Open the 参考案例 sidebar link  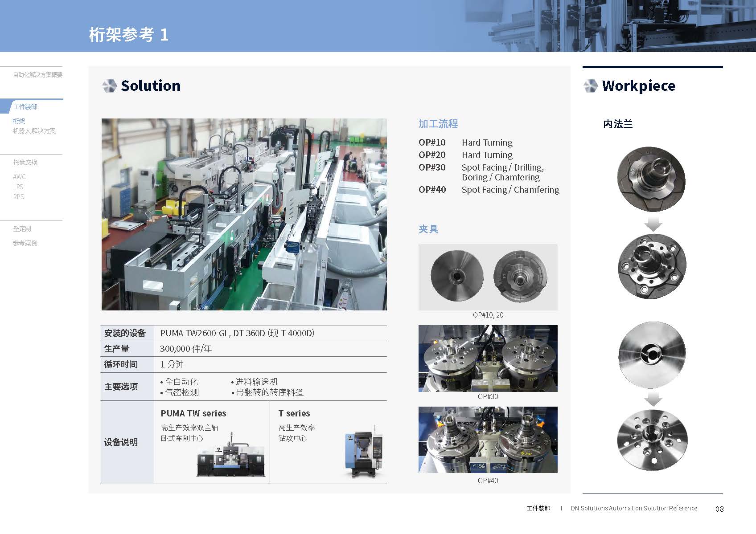point(25,243)
